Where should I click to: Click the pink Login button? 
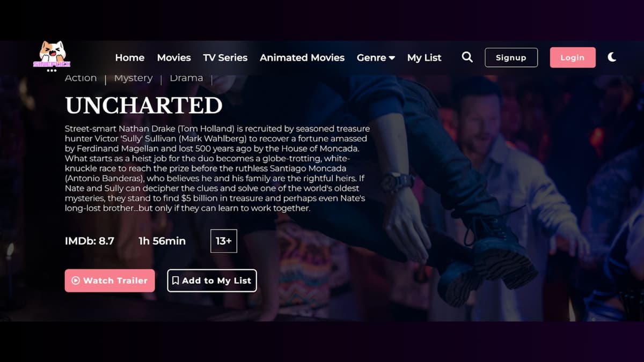[x=573, y=57]
